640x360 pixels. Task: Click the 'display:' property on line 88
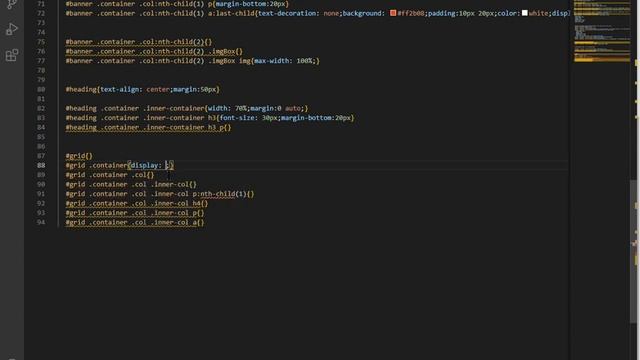[146, 165]
